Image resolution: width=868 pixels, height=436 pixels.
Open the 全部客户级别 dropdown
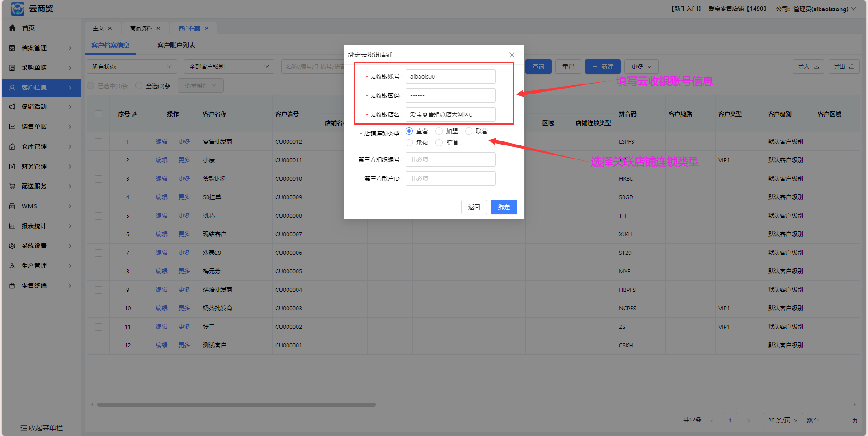coord(229,66)
